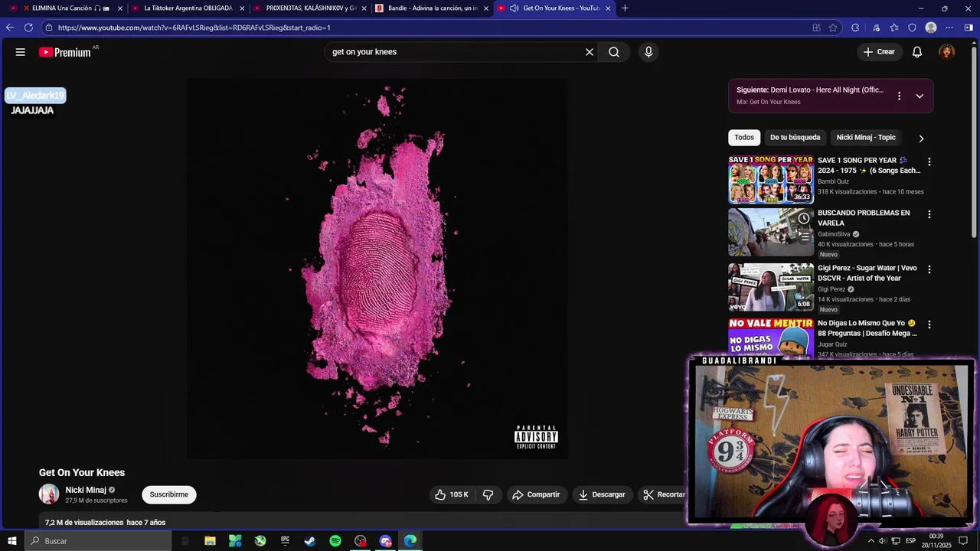The height and width of the screenshot is (551, 980).
Task: Switch to the ELIMINA Una Canción tab
Action: [x=67, y=8]
